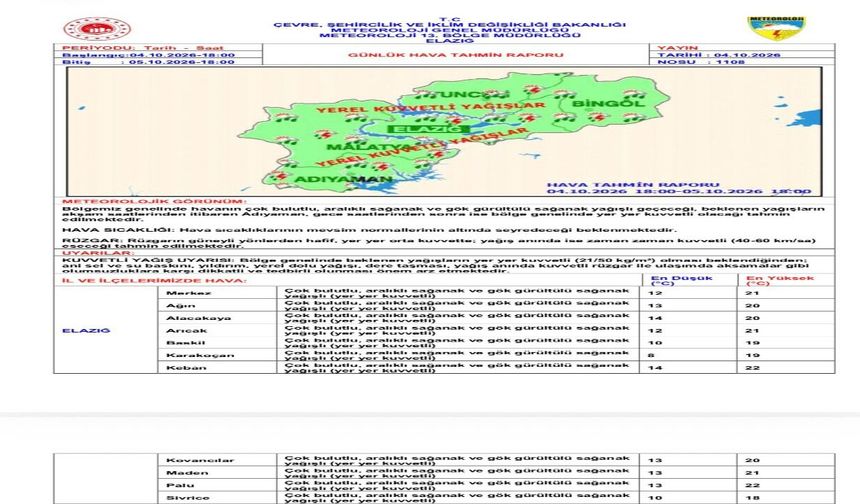Click the 'RÜZGAR:' paragraph label
Image resolution: width=860 pixels, height=504 pixels.
tap(92, 240)
